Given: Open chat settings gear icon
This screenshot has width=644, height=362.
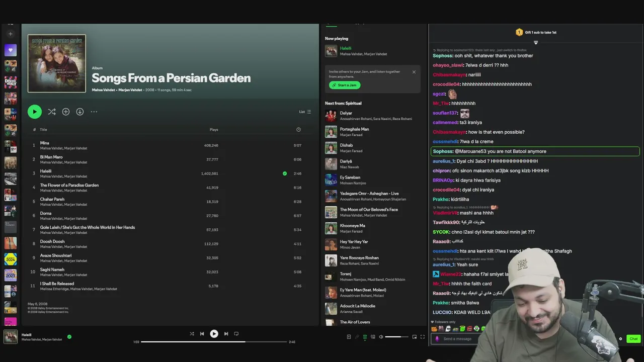Looking at the screenshot, I should 620,339.
